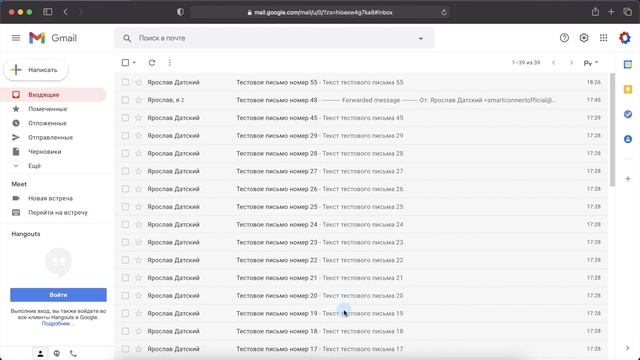
Task: Open Hangouts conversations bubble icon
Action: pyautogui.click(x=57, y=353)
